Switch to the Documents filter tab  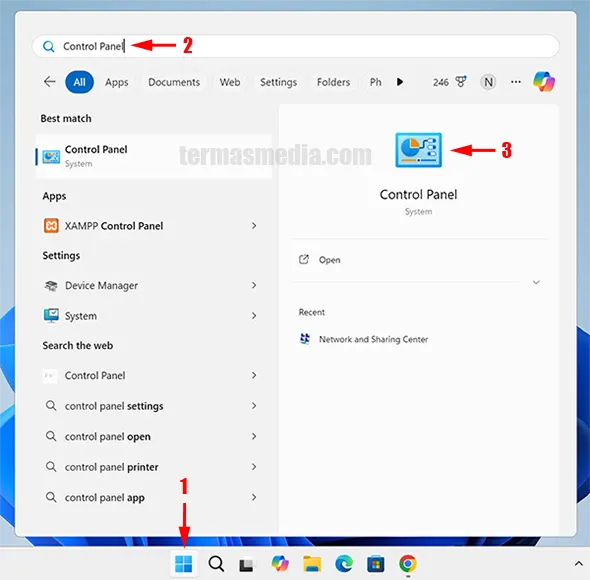174,82
